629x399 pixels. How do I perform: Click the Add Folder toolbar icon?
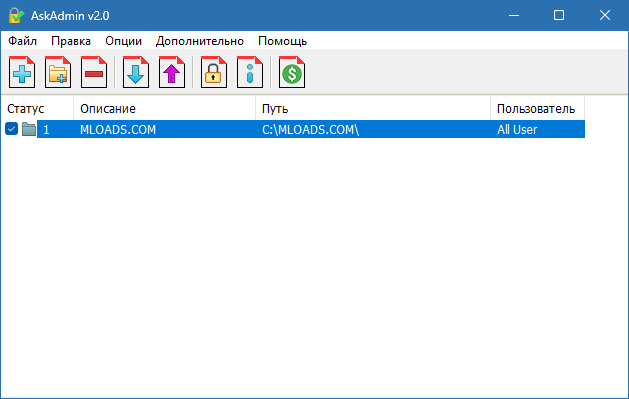pos(58,72)
